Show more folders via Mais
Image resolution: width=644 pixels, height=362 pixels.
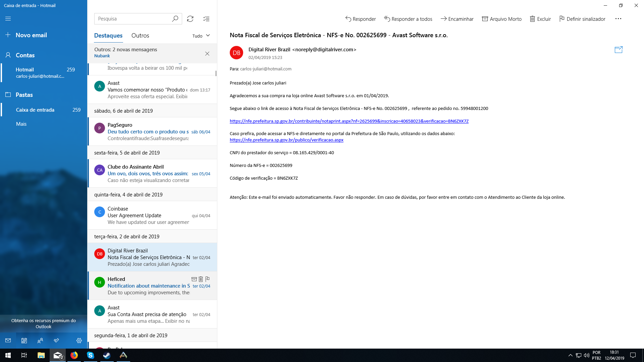(x=21, y=124)
